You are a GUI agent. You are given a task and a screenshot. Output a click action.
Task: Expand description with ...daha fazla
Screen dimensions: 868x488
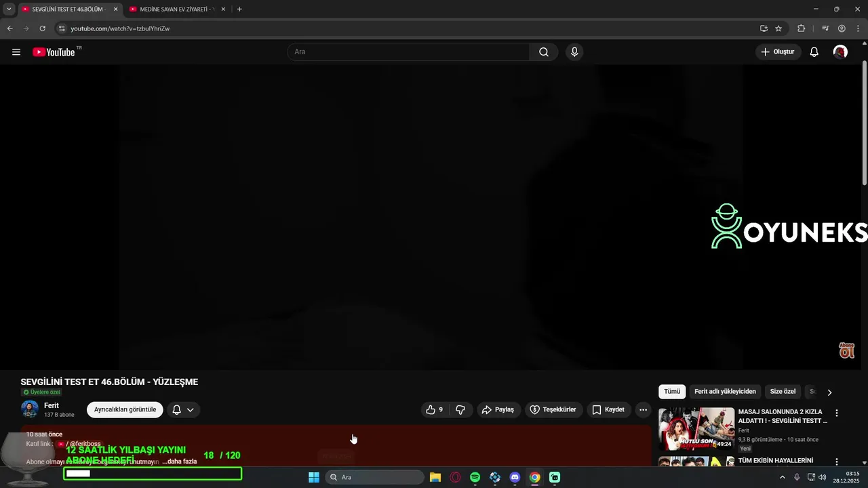(179, 462)
